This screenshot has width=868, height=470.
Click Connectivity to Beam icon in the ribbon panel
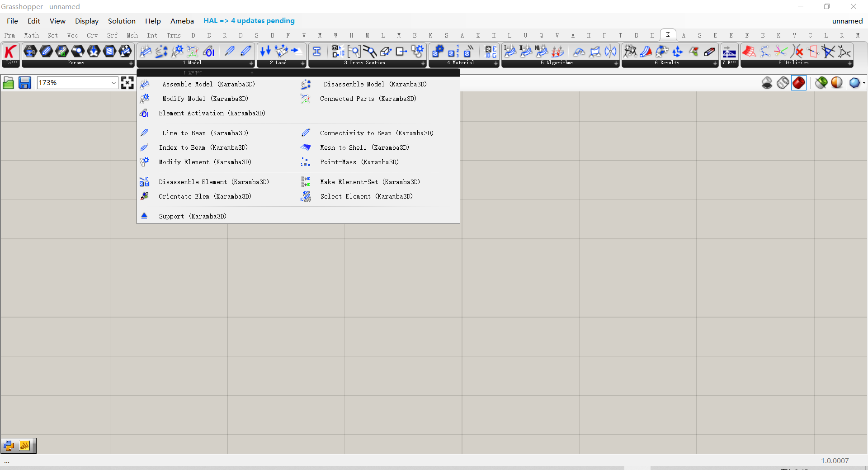pos(245,52)
